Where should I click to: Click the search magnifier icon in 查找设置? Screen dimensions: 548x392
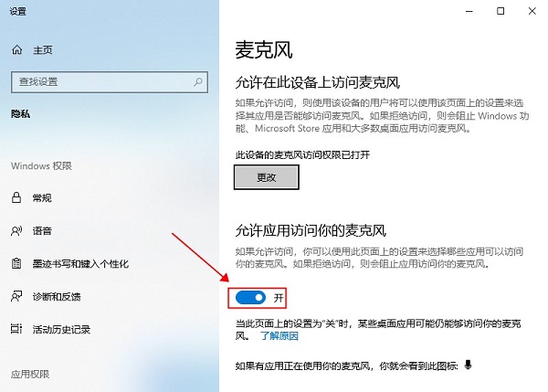coord(198,82)
